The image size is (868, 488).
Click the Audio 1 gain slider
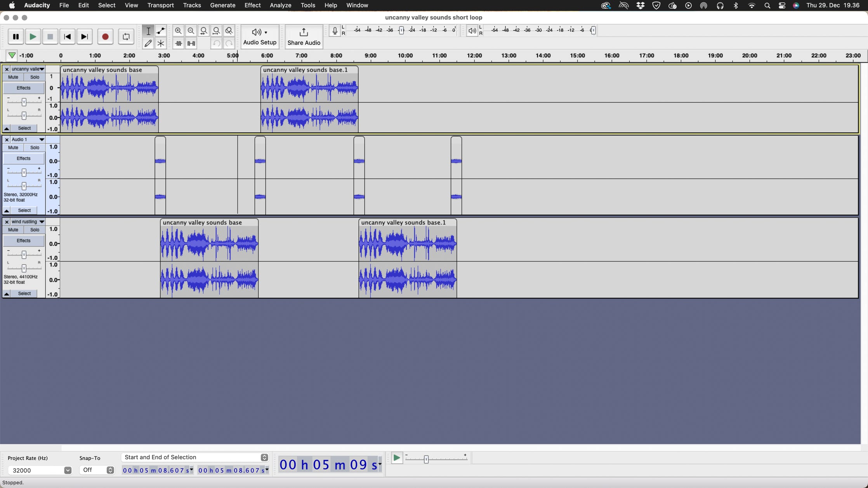[x=24, y=172]
